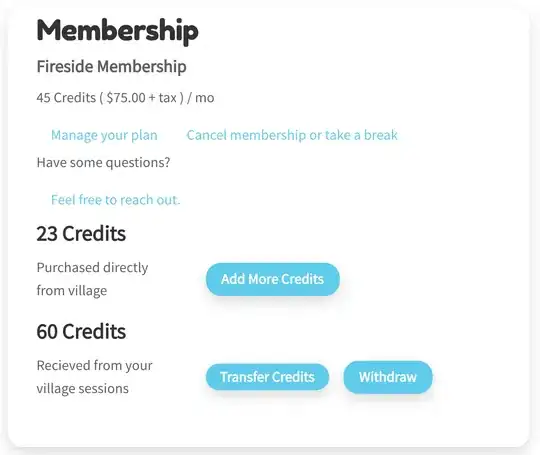Image resolution: width=540 pixels, height=455 pixels.
Task: Click the Add More Credits button
Action: pyautogui.click(x=273, y=279)
